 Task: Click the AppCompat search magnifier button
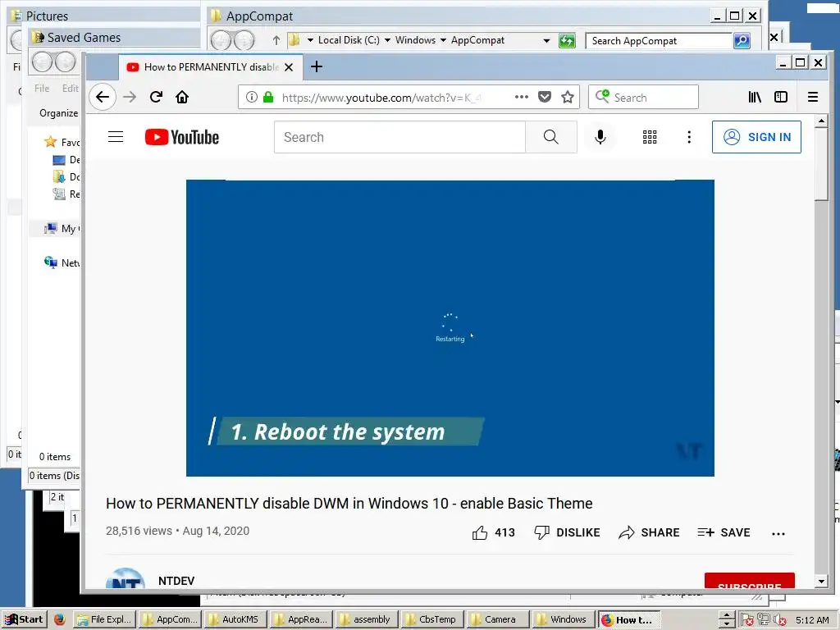pyautogui.click(x=742, y=41)
